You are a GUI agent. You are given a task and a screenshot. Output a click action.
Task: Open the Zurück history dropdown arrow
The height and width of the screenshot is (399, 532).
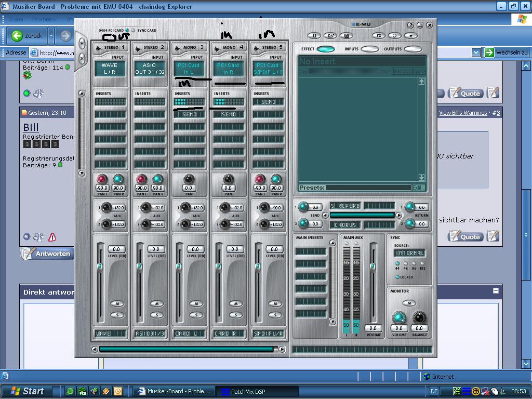coord(51,36)
